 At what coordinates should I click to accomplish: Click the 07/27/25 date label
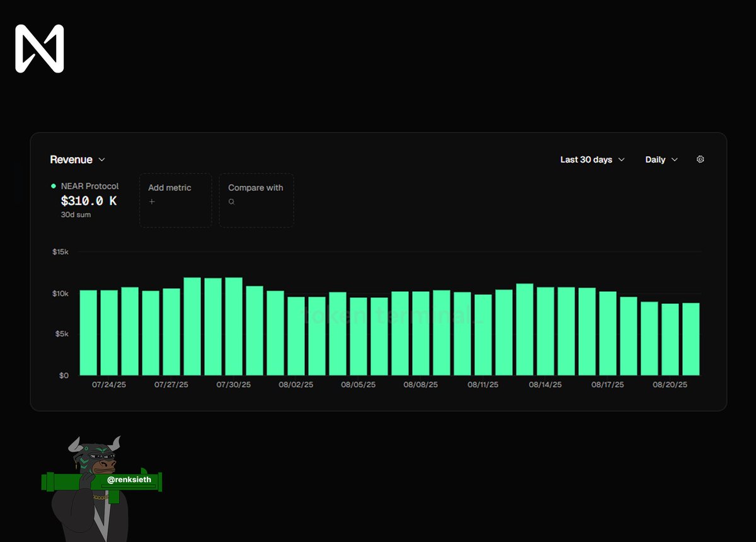171,385
